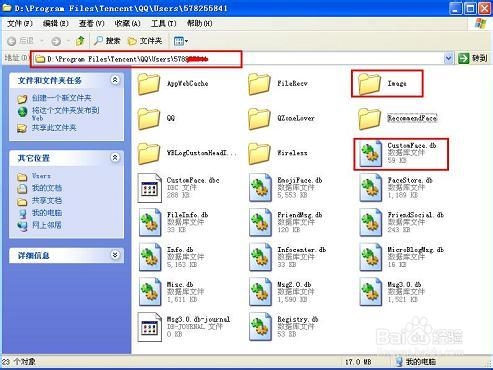Select the Msg3.0.db-journal file icon

pyautogui.click(x=150, y=327)
